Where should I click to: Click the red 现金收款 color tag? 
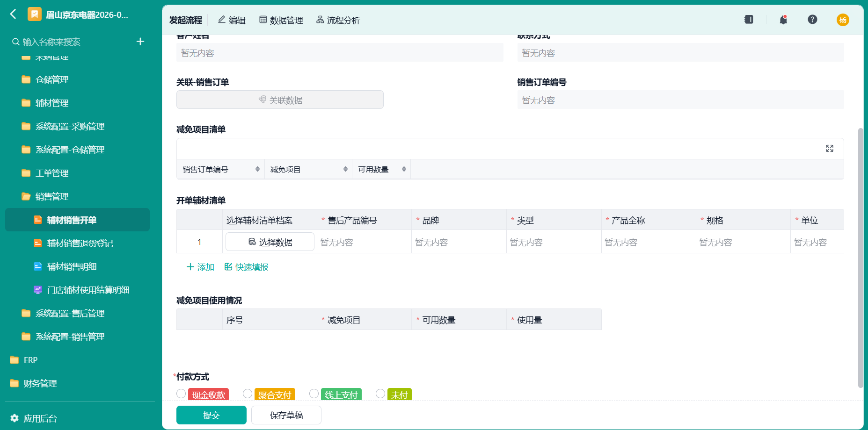pos(209,394)
